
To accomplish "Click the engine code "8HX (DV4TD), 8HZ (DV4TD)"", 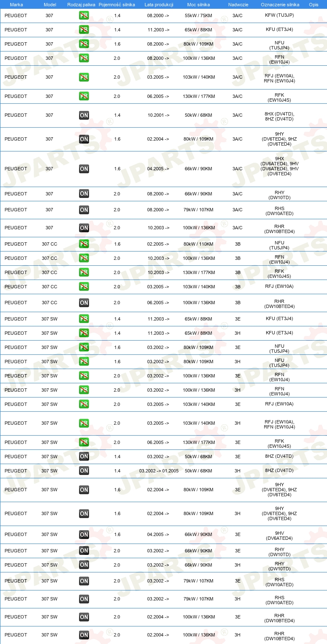I will point(280,116).
